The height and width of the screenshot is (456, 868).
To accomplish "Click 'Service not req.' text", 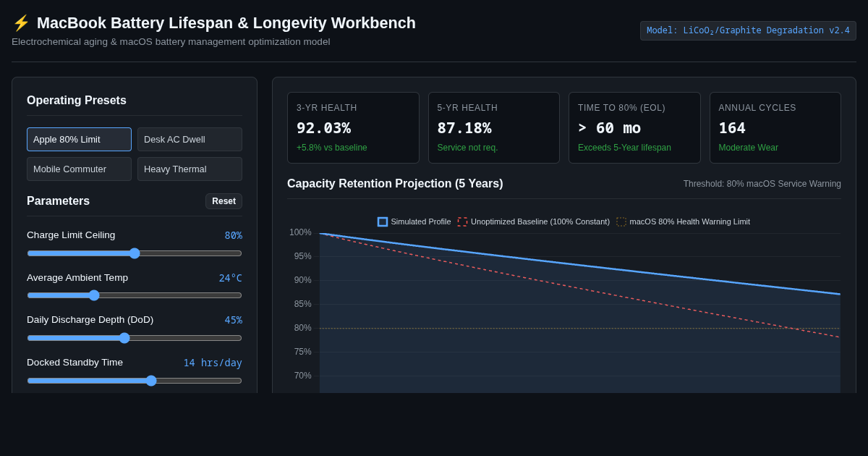I will coord(468,148).
